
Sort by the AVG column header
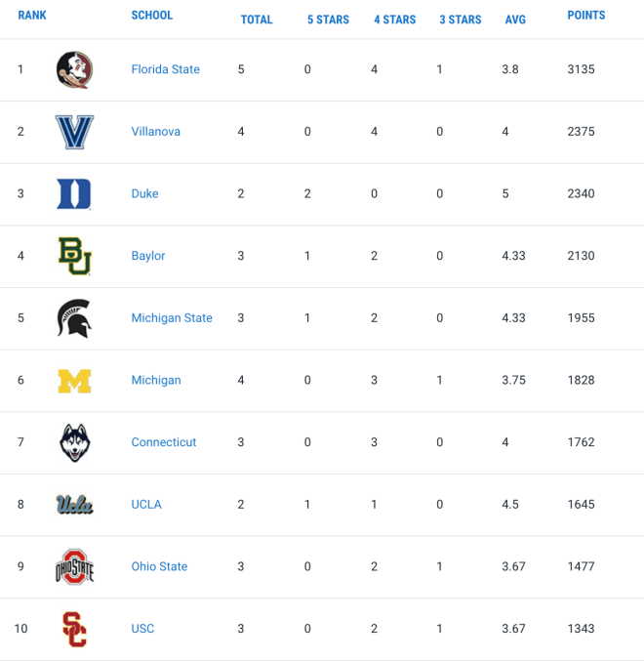coord(515,20)
